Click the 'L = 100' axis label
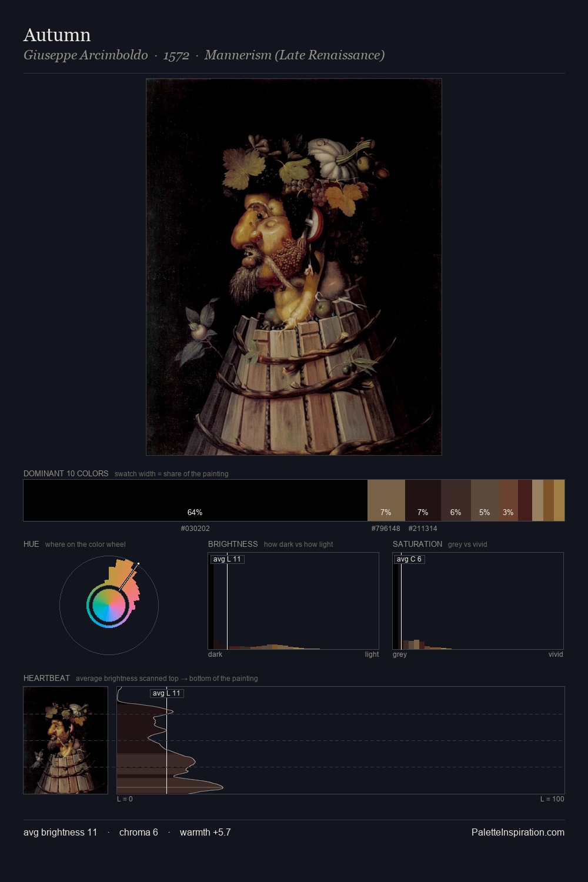 click(x=552, y=799)
